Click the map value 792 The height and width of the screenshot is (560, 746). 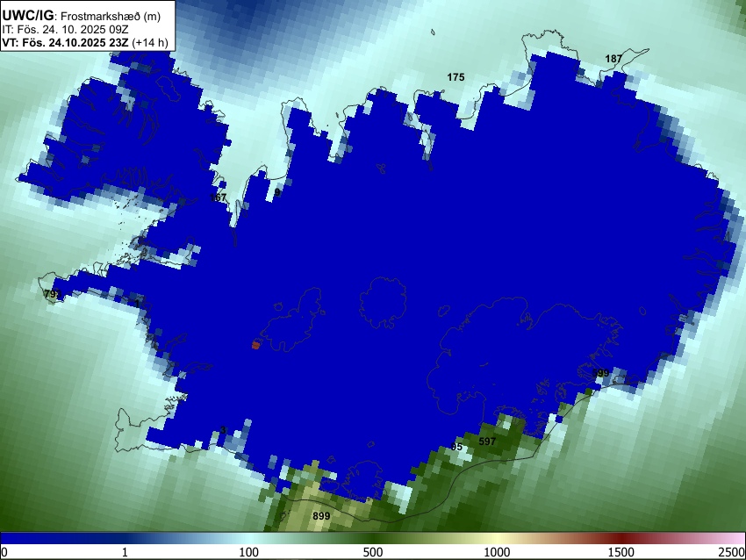[x=53, y=294]
